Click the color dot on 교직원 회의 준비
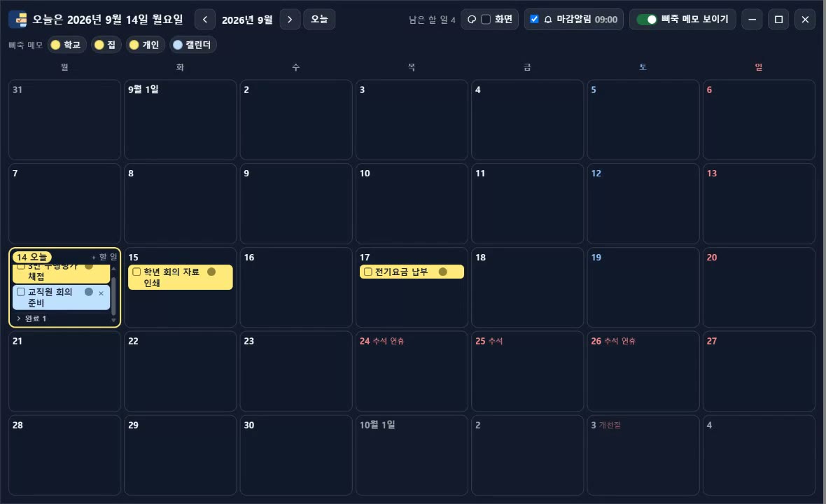 tap(88, 292)
